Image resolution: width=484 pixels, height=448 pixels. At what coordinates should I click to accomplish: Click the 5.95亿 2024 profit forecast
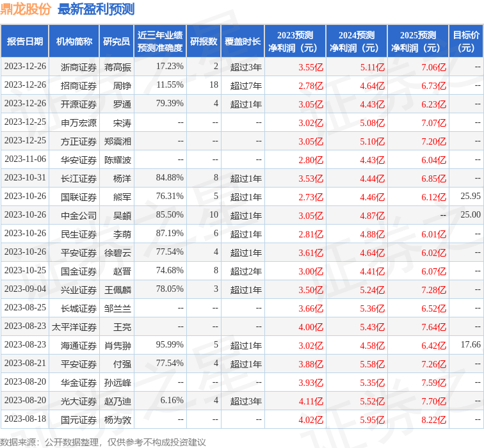point(372,420)
